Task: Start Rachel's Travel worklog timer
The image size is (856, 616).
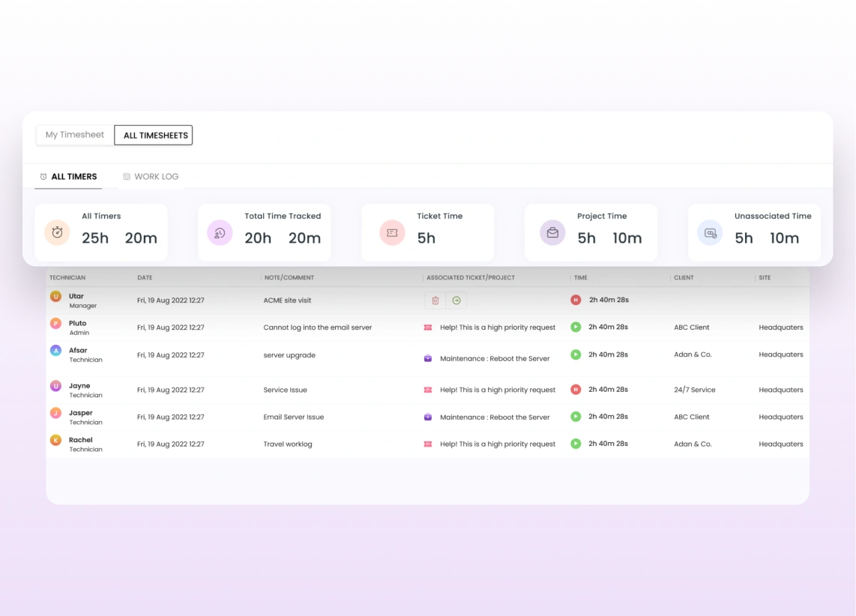Action: (x=576, y=444)
